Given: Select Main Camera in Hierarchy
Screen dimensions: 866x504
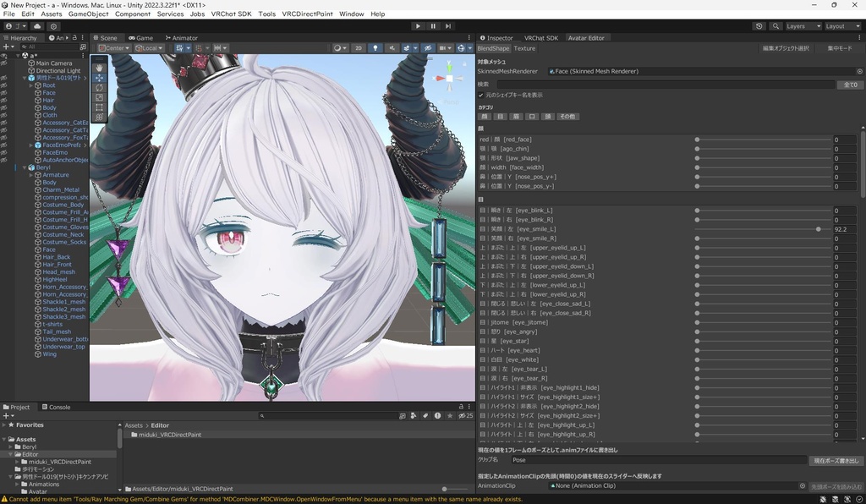Looking at the screenshot, I should [54, 63].
